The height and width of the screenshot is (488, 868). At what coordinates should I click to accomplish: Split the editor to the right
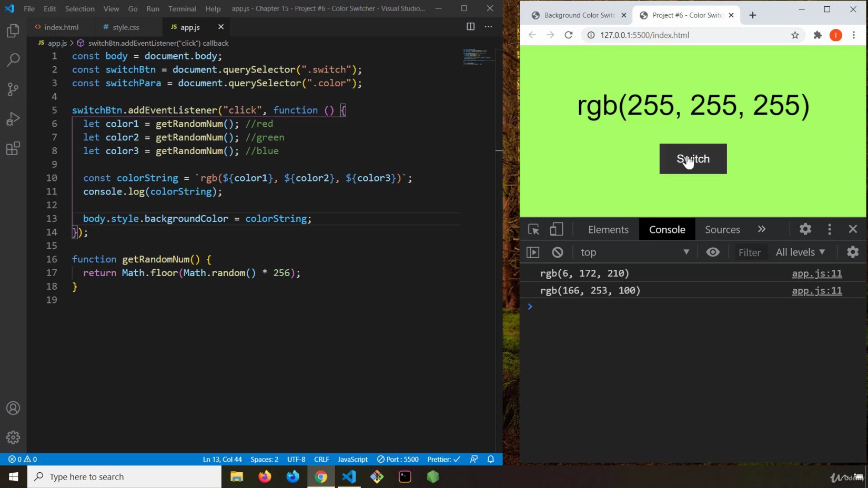pos(470,27)
